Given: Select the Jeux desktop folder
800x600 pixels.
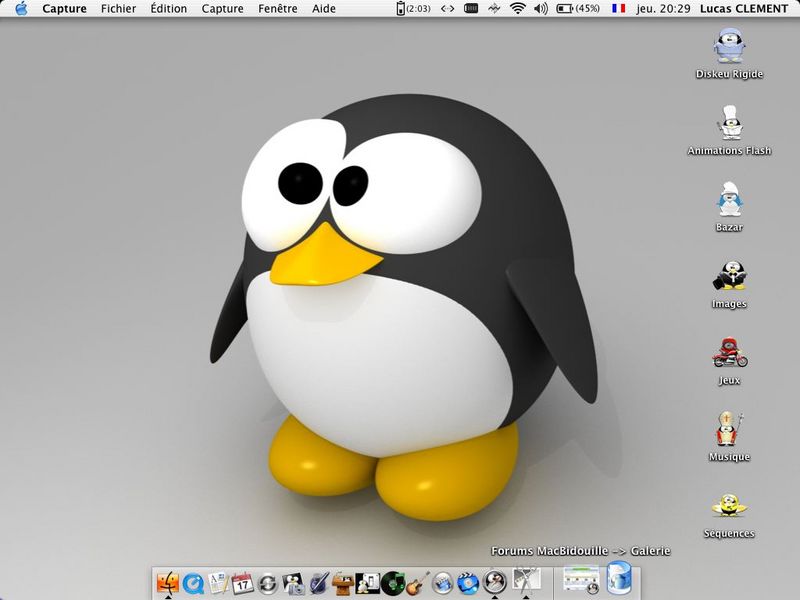Looking at the screenshot, I should (x=729, y=360).
